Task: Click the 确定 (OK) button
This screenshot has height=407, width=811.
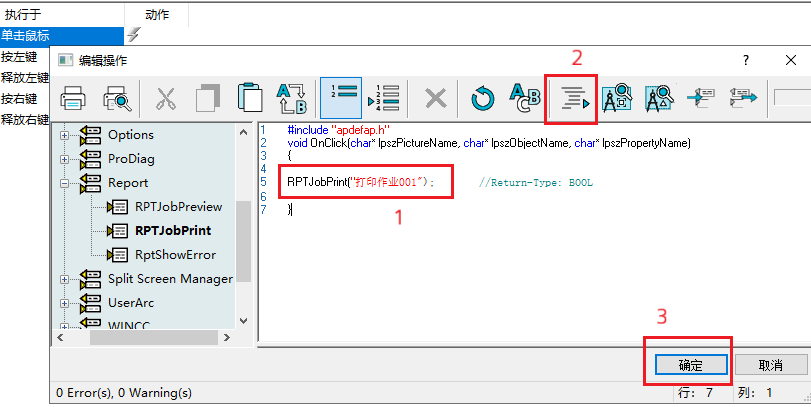Action: 690,365
